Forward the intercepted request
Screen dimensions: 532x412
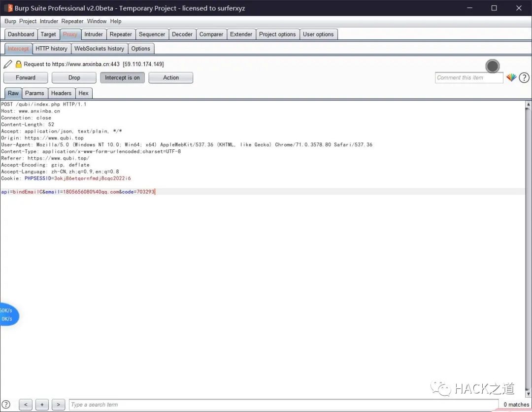coord(26,78)
